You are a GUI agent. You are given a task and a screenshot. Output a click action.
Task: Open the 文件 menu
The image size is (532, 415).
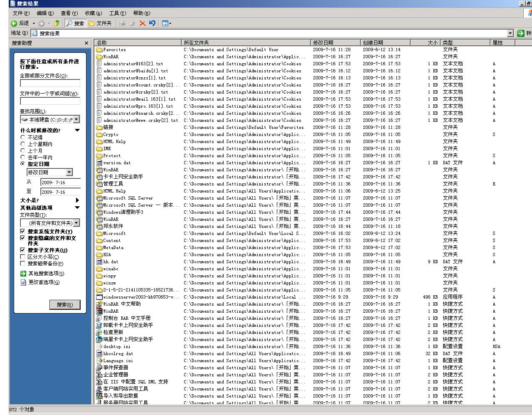click(21, 13)
